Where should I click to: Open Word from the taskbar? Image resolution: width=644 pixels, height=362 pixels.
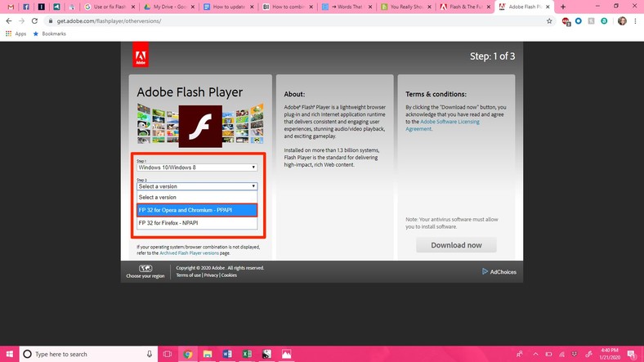tap(227, 354)
